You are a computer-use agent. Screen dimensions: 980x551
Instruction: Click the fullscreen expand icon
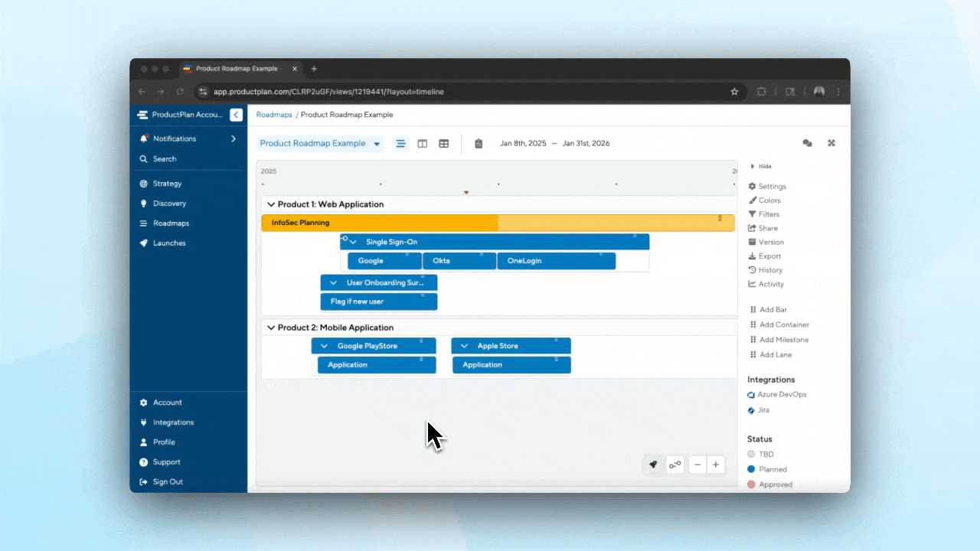tap(831, 143)
